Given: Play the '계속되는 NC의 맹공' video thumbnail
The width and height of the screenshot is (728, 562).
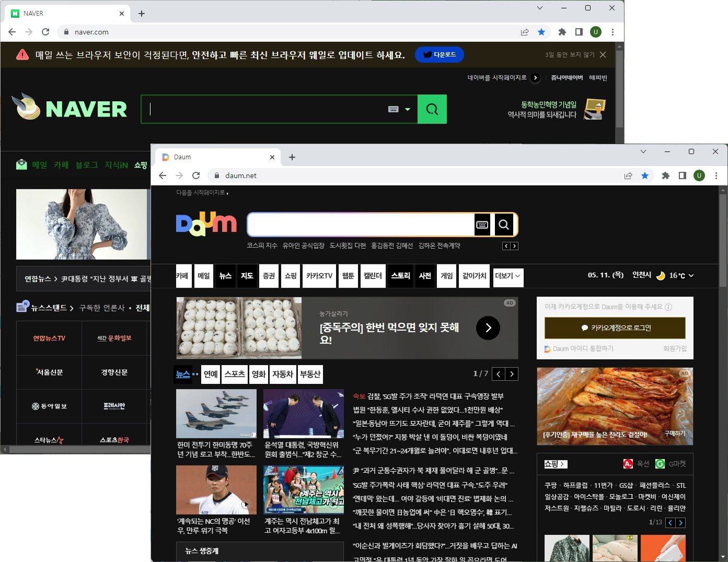Looking at the screenshot, I should pyautogui.click(x=246, y=504).
